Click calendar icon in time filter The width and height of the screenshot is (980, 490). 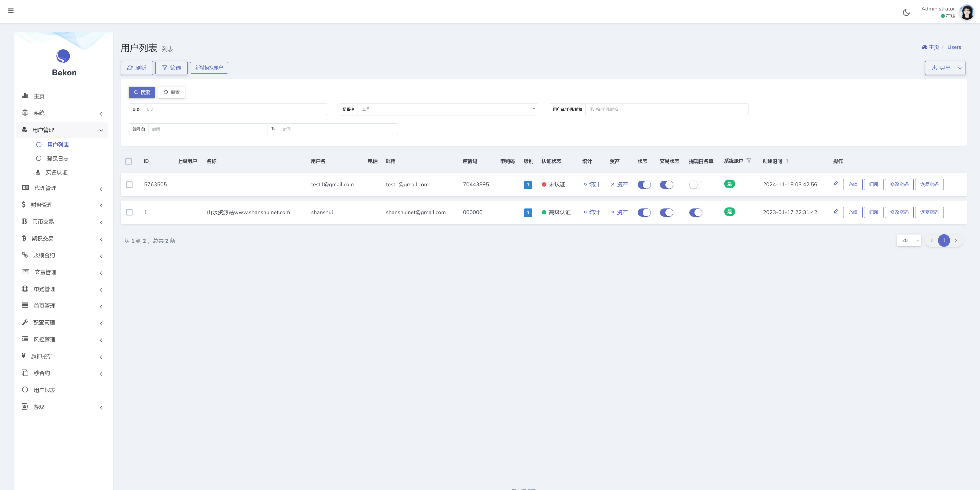(143, 129)
